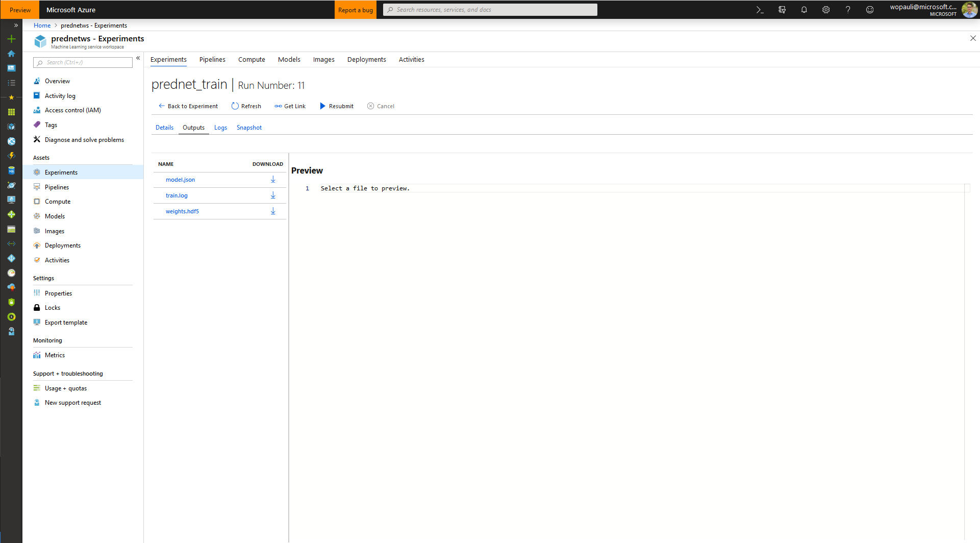Select the Experiments icon in the sidebar
The width and height of the screenshot is (980, 543).
pos(37,172)
